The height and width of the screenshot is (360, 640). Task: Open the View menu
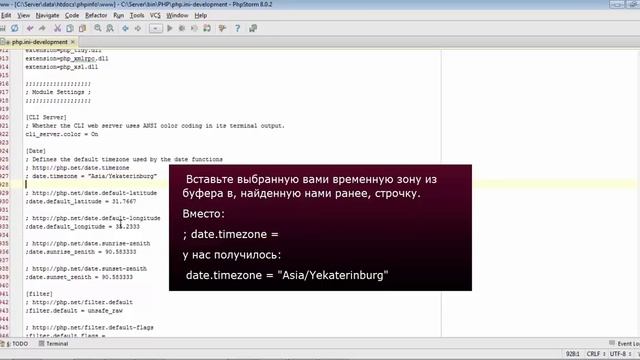pos(24,16)
